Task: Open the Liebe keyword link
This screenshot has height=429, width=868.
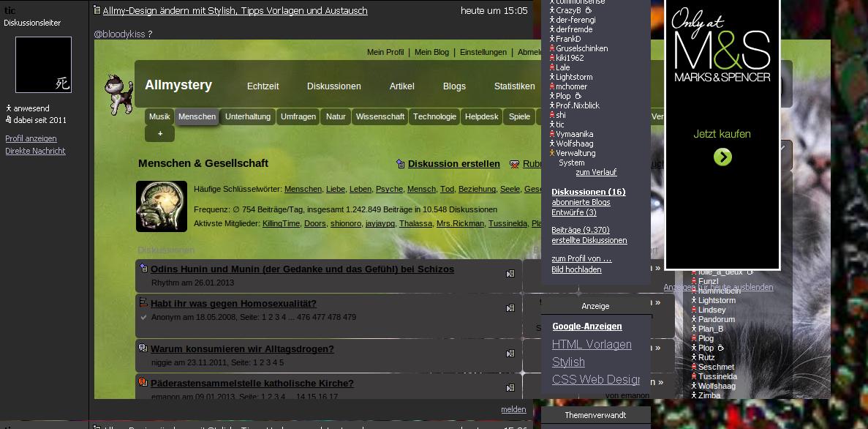Action: click(336, 189)
